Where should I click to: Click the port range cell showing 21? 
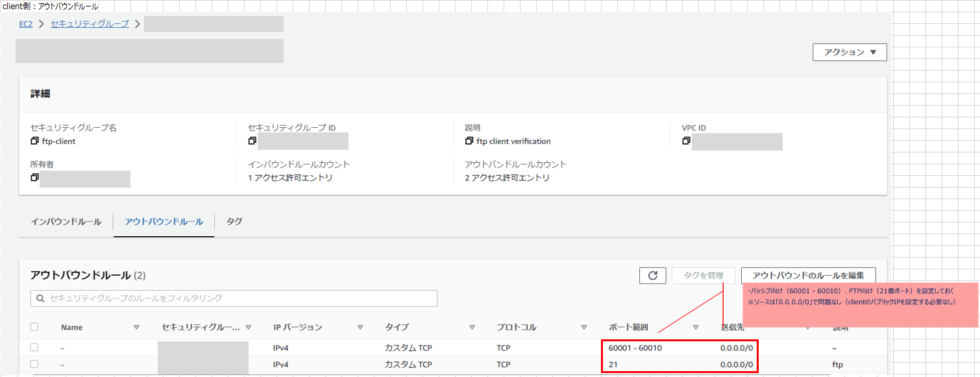coord(613,365)
